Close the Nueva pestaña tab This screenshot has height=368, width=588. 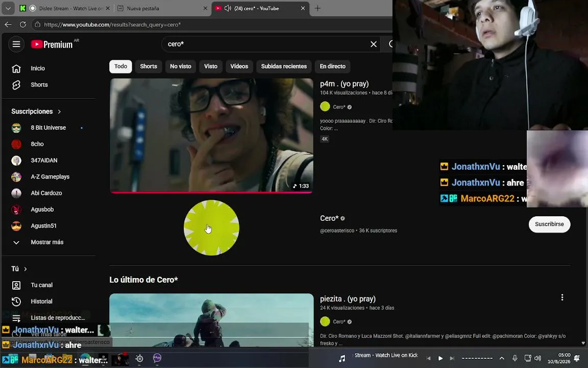pyautogui.click(x=205, y=8)
